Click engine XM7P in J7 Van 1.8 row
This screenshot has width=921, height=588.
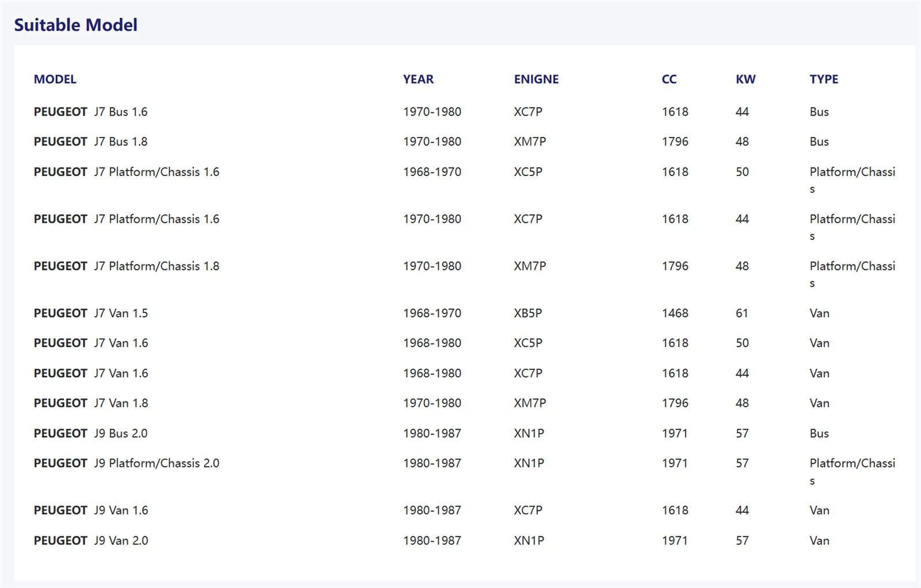click(530, 403)
